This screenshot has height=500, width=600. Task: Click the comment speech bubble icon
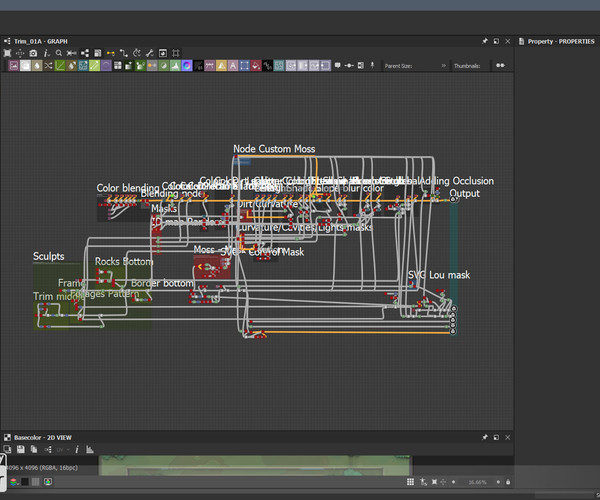pos(338,65)
